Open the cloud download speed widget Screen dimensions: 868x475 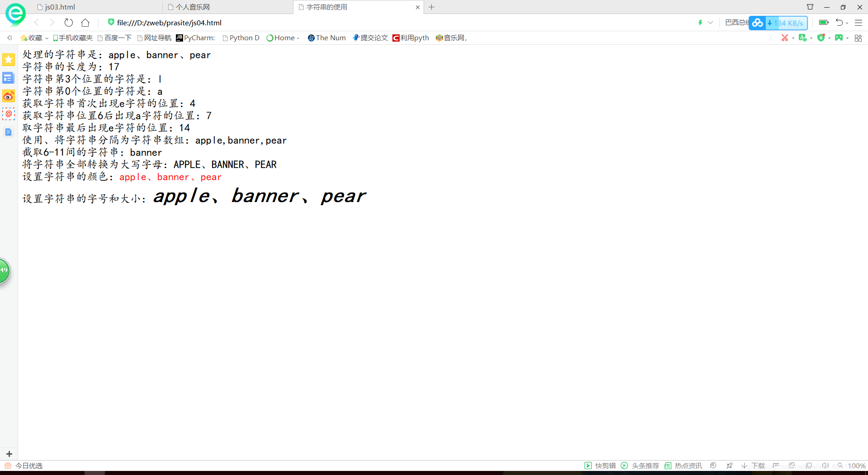point(778,23)
